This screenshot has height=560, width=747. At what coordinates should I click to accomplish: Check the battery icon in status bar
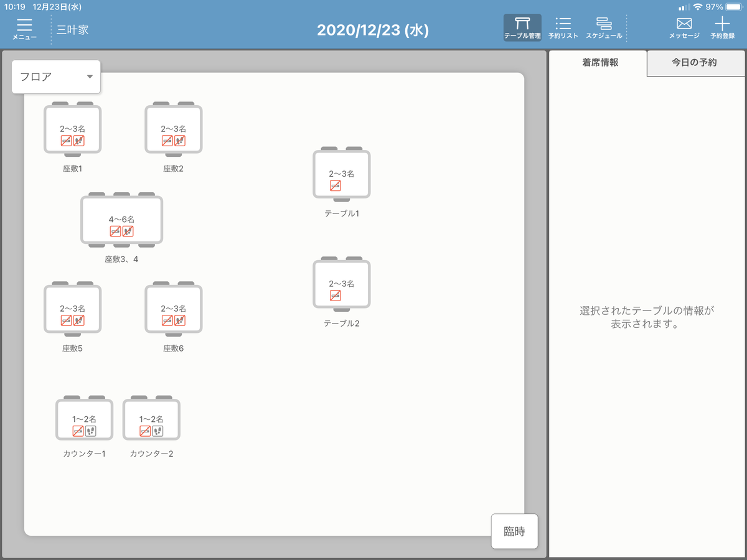733,7
